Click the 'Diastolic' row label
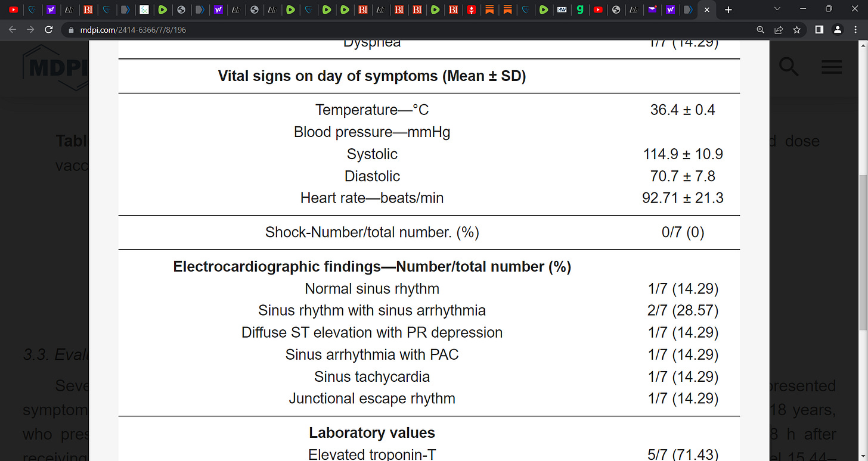This screenshot has height=461, width=868. point(372,176)
